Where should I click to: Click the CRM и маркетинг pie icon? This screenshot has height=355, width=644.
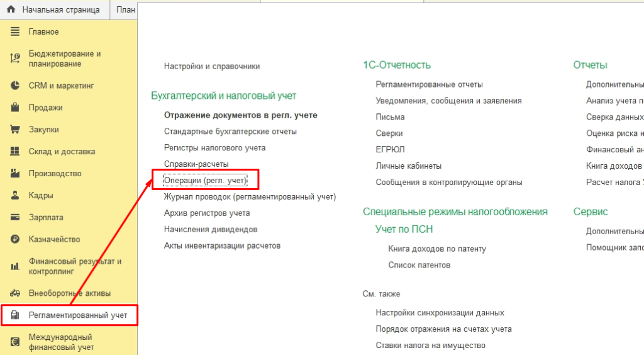click(x=15, y=86)
